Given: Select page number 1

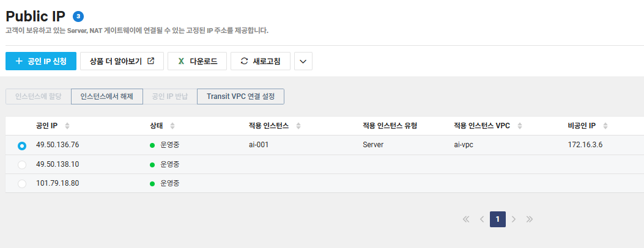Looking at the screenshot, I should tap(498, 219).
